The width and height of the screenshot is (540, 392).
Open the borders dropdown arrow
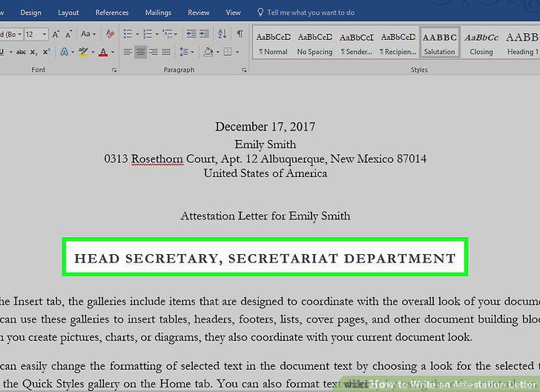[237, 52]
